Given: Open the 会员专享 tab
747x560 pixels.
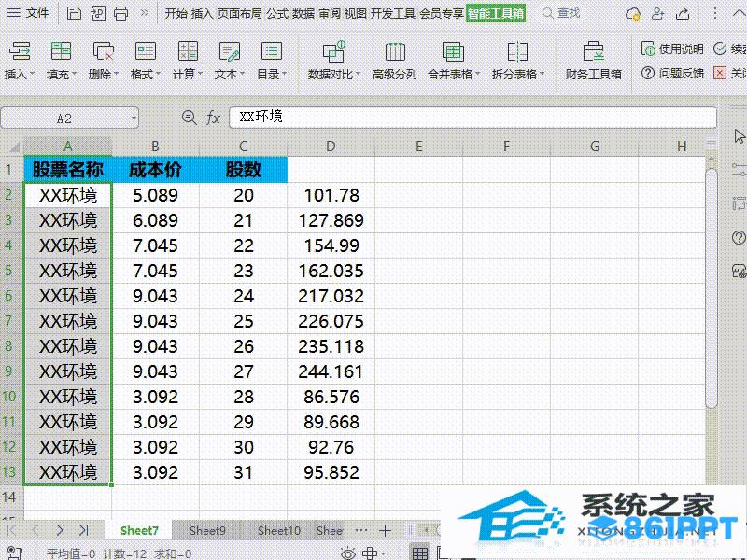Looking at the screenshot, I should pos(441,13).
